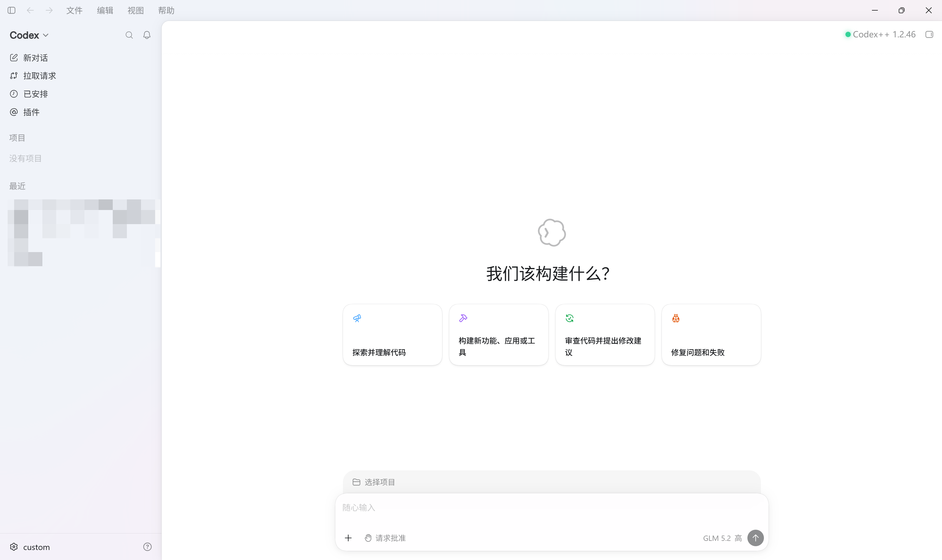Change the 高 reasoning level
The image size is (942, 560).
738,538
